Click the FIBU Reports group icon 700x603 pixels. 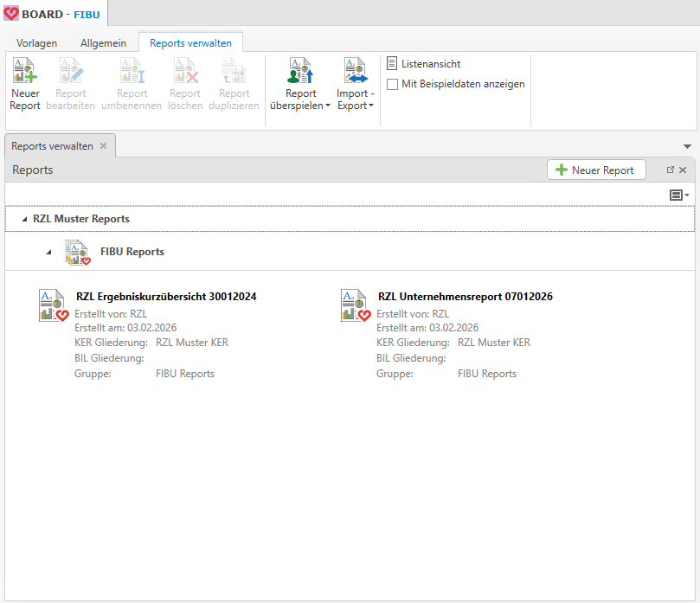(78, 253)
